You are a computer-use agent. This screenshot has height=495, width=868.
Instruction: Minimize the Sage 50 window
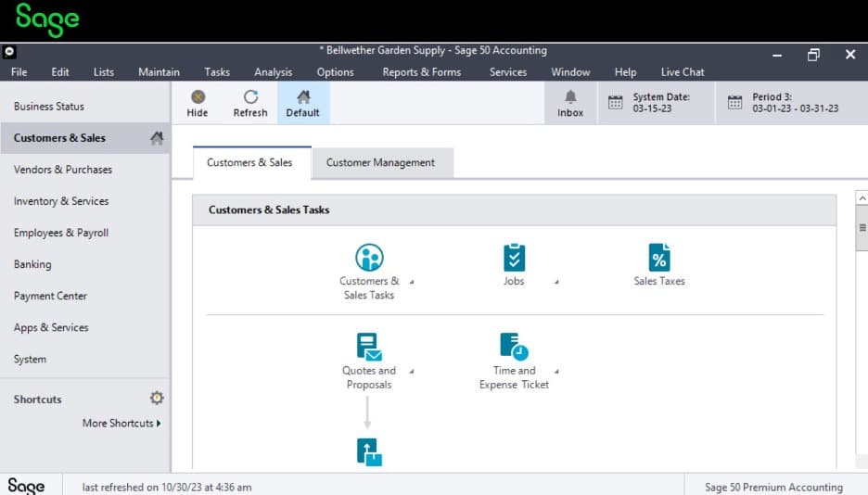(777, 55)
